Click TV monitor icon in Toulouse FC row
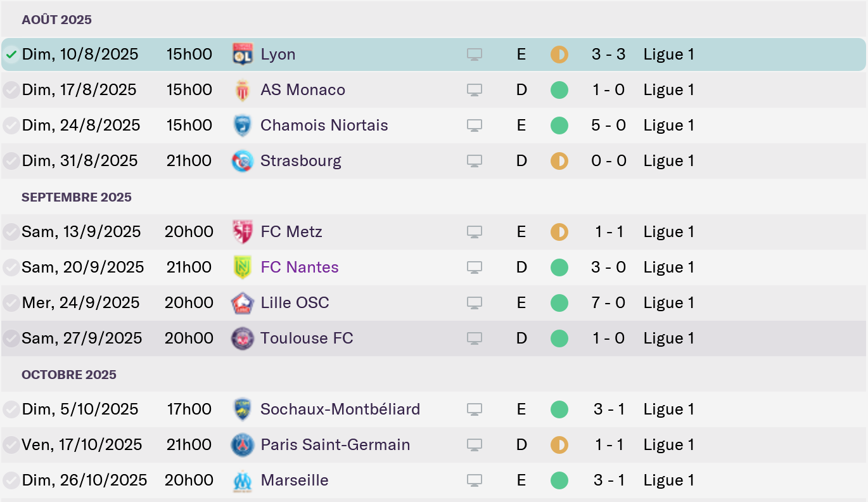The width and height of the screenshot is (868, 502). [475, 338]
